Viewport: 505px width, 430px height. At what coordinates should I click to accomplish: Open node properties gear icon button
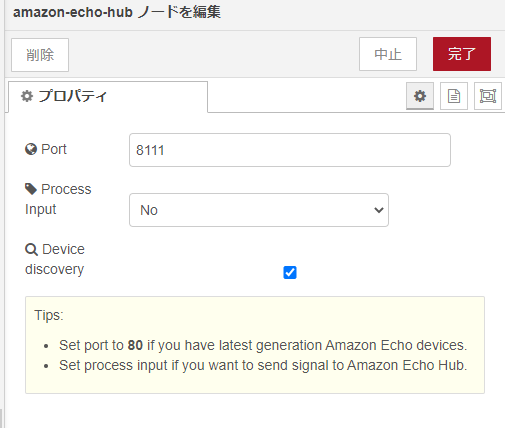tap(420, 96)
